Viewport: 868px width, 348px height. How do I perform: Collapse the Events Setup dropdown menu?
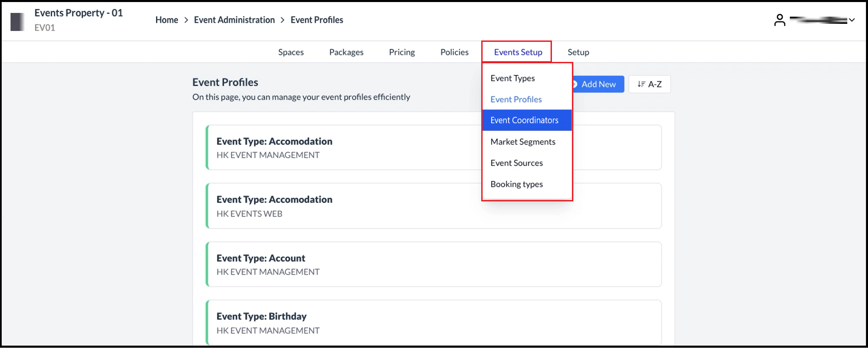click(x=518, y=52)
